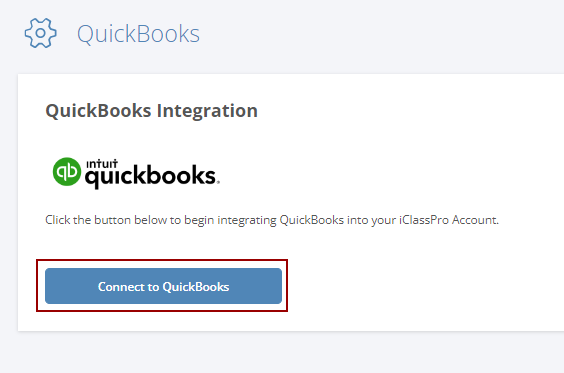
Task: Select the QuickBooks page title text
Action: pos(138,34)
